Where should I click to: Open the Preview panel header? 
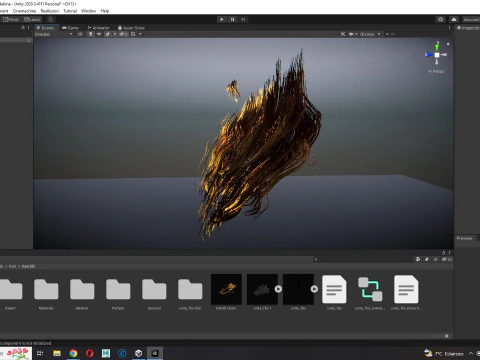tap(465, 238)
